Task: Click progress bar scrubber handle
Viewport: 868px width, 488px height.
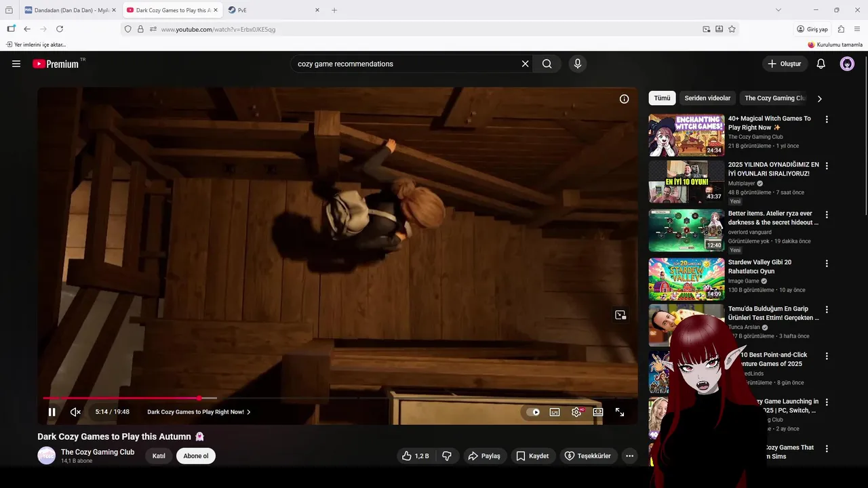Action: point(199,398)
